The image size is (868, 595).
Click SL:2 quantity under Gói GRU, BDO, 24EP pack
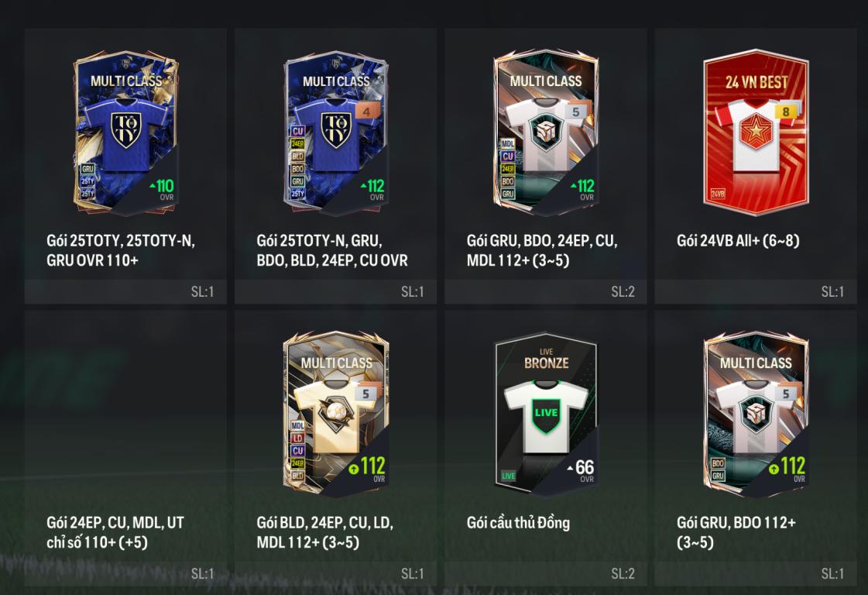tap(623, 291)
